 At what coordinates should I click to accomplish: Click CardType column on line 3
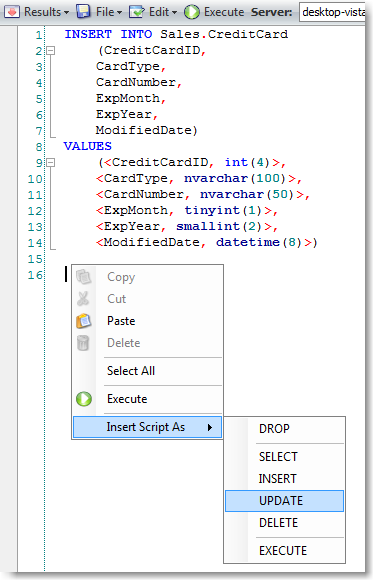click(128, 67)
